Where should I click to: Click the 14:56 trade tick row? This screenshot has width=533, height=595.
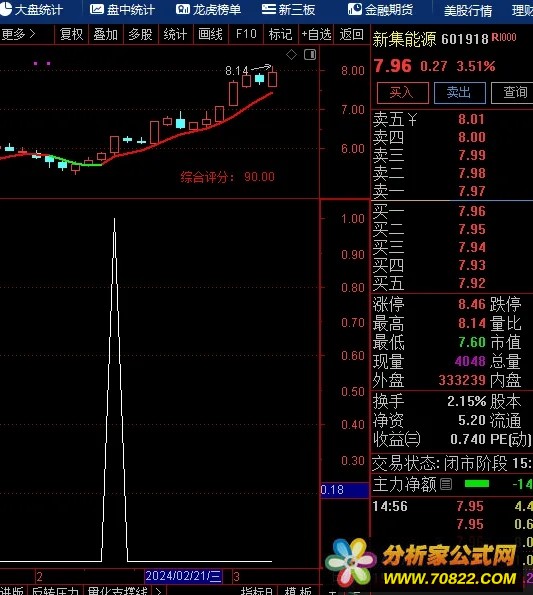click(452, 506)
